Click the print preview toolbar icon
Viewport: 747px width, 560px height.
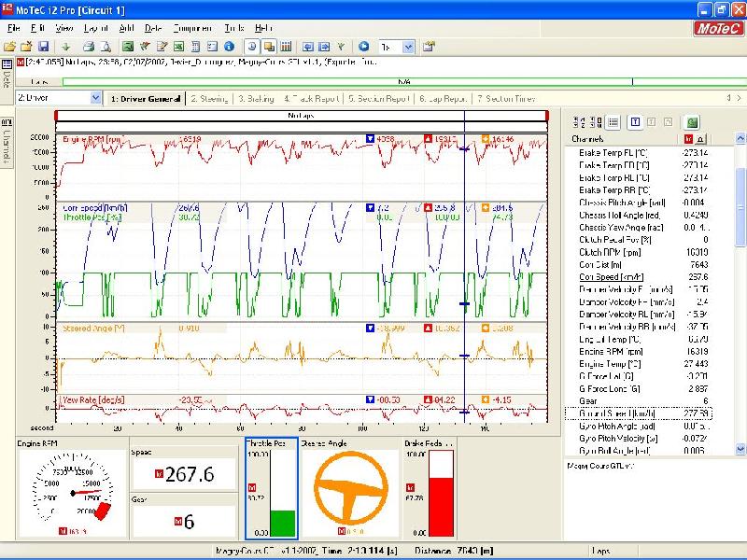click(x=106, y=46)
